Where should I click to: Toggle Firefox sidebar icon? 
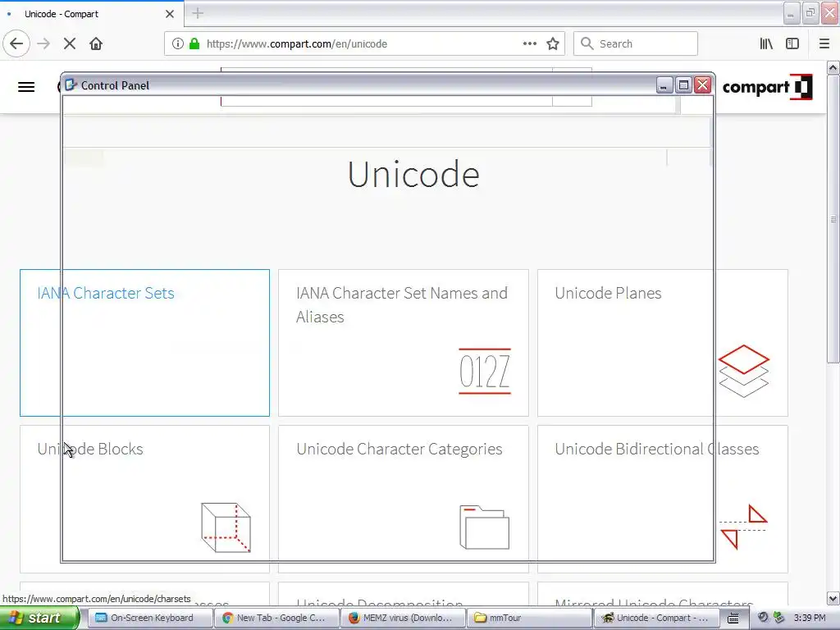(x=792, y=44)
